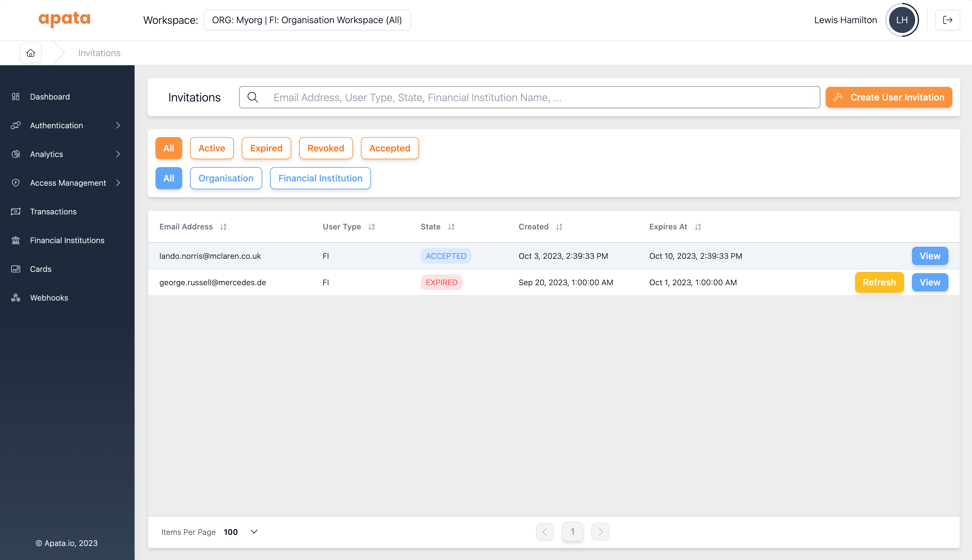Viewport: 972px width, 560px height.
Task: Click the LH user avatar
Action: [901, 20]
